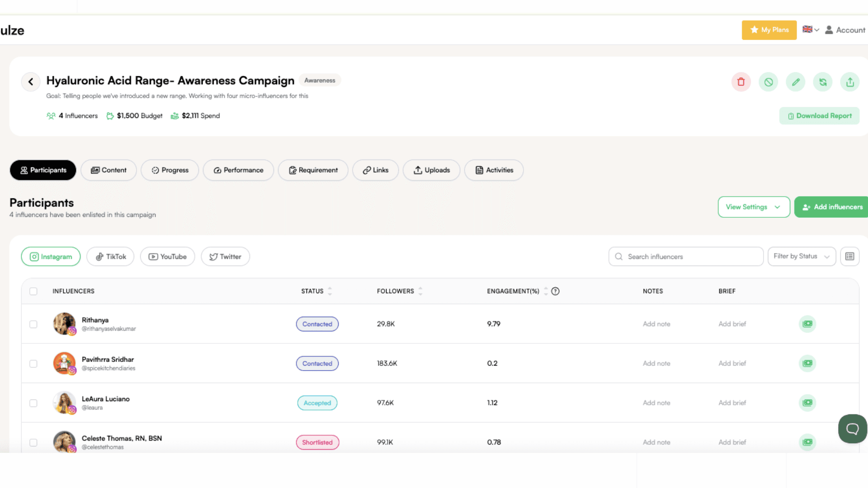Toggle the select-all influencers header checkbox

click(x=33, y=291)
